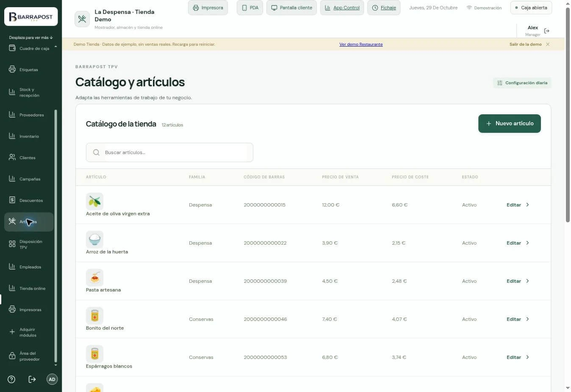Click the Descuentos dollar icon

pyautogui.click(x=12, y=200)
